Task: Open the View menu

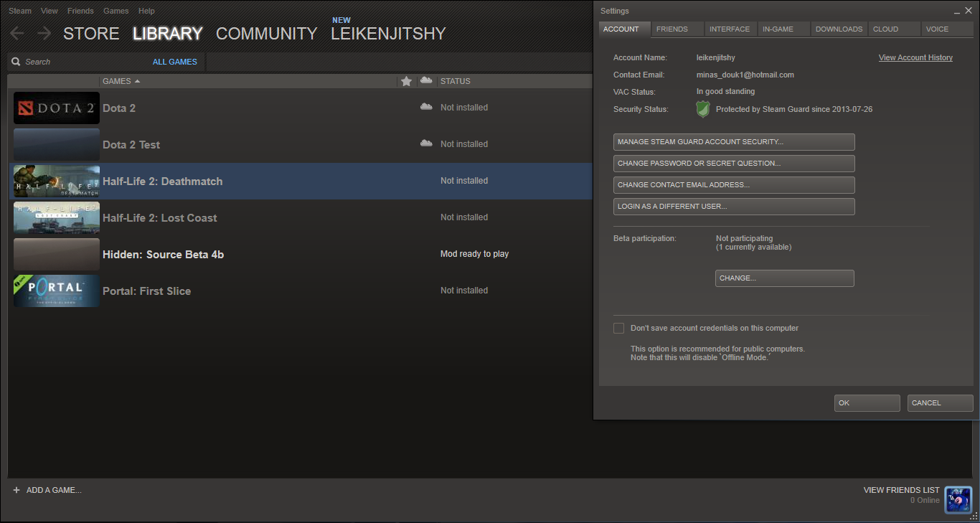Action: pyautogui.click(x=50, y=11)
